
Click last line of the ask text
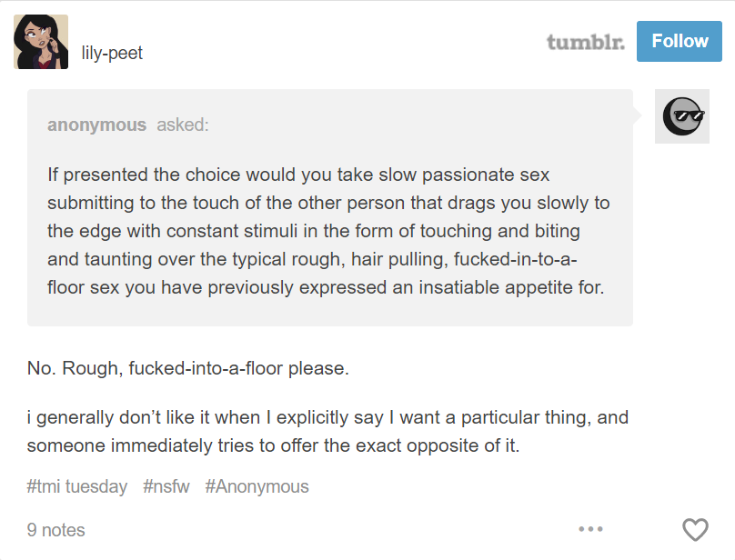click(326, 287)
